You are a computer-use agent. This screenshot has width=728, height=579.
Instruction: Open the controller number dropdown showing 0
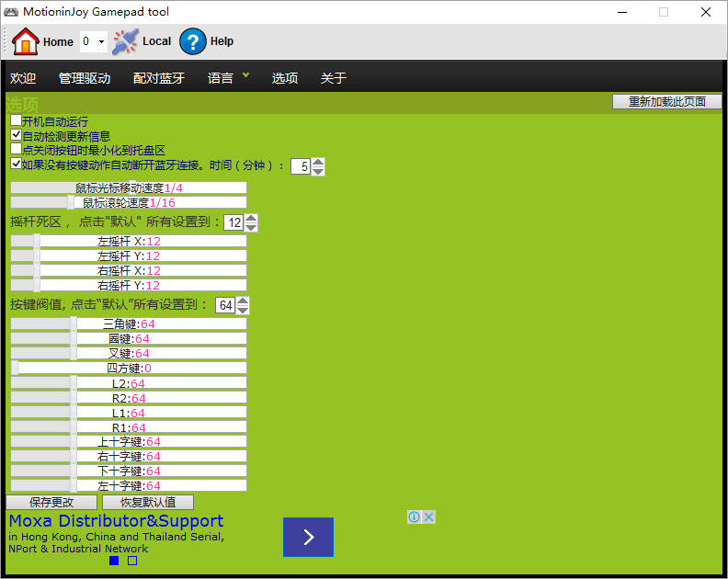pos(94,41)
